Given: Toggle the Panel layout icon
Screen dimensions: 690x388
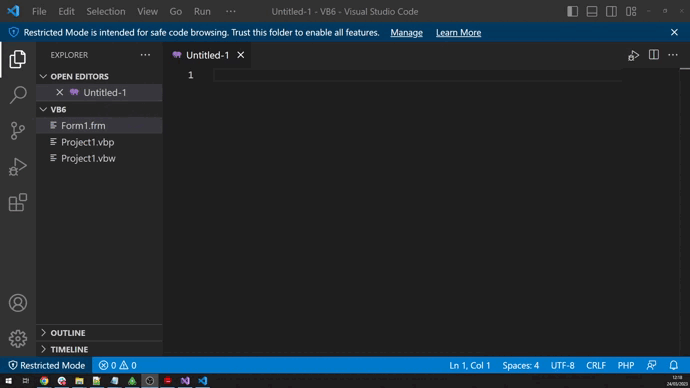Looking at the screenshot, I should 592,11.
